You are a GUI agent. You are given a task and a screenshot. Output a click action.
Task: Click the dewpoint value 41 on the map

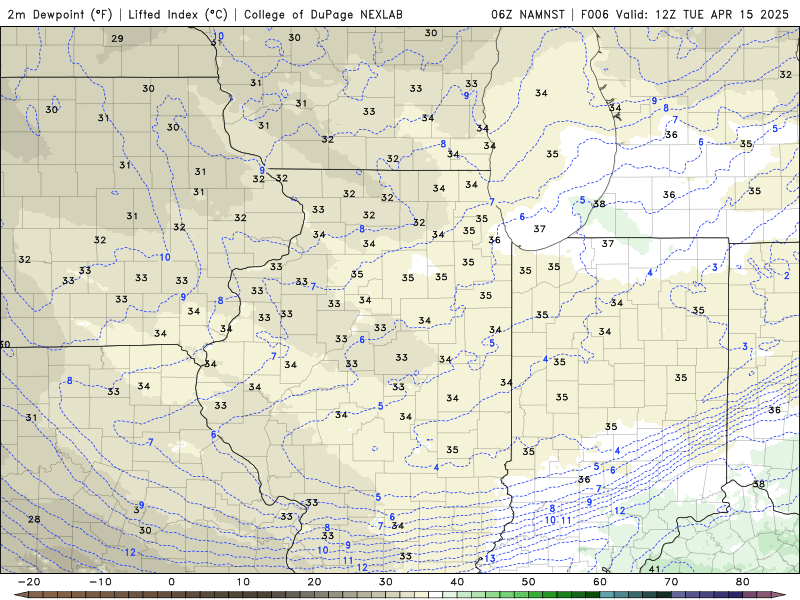pyautogui.click(x=654, y=569)
